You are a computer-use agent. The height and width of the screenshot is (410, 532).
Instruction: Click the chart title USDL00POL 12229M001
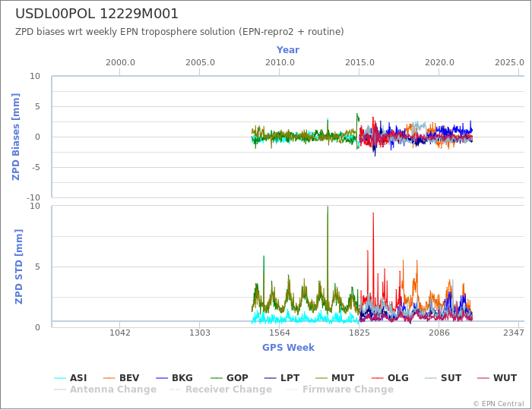[x=97, y=14]
